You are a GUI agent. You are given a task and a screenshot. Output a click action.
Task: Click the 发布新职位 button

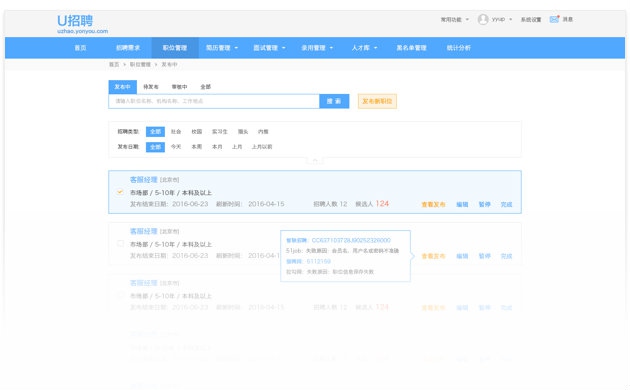(x=377, y=101)
